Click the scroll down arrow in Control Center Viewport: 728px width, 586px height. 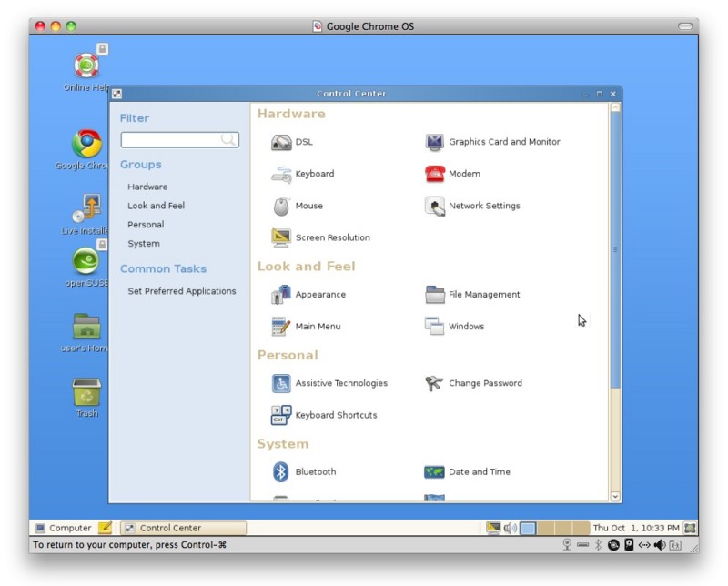click(615, 497)
